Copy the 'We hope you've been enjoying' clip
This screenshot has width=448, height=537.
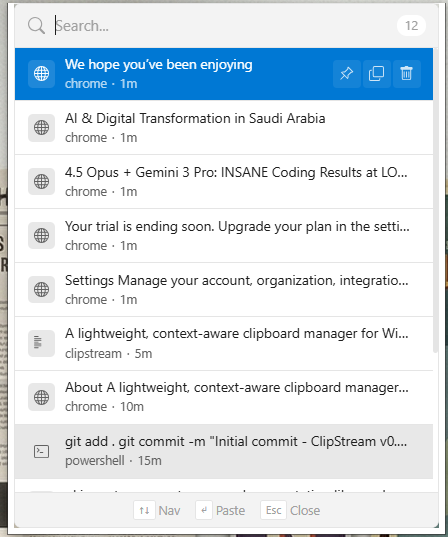pyautogui.click(x=376, y=74)
